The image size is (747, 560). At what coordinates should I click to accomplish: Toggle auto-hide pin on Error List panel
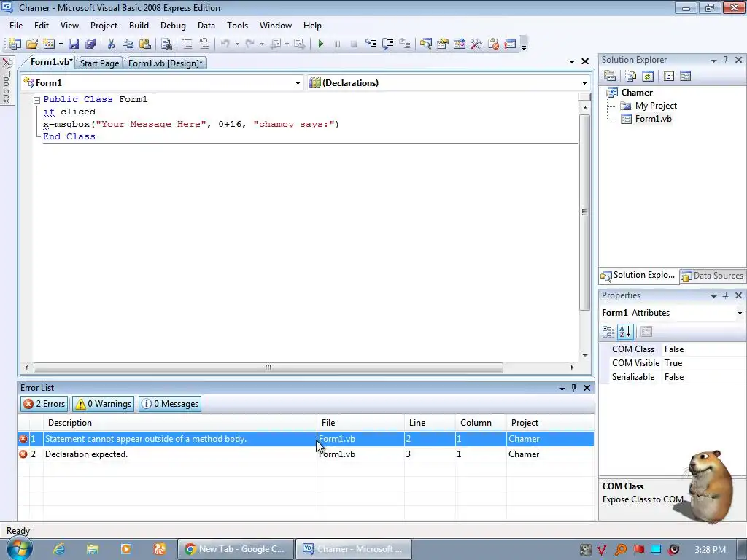point(573,388)
